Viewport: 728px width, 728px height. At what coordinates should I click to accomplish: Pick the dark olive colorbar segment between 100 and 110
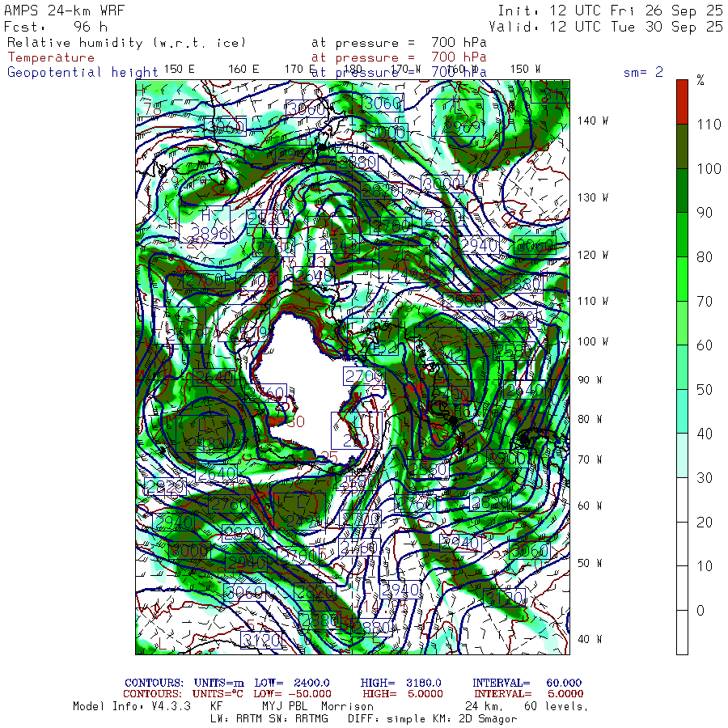point(682,146)
